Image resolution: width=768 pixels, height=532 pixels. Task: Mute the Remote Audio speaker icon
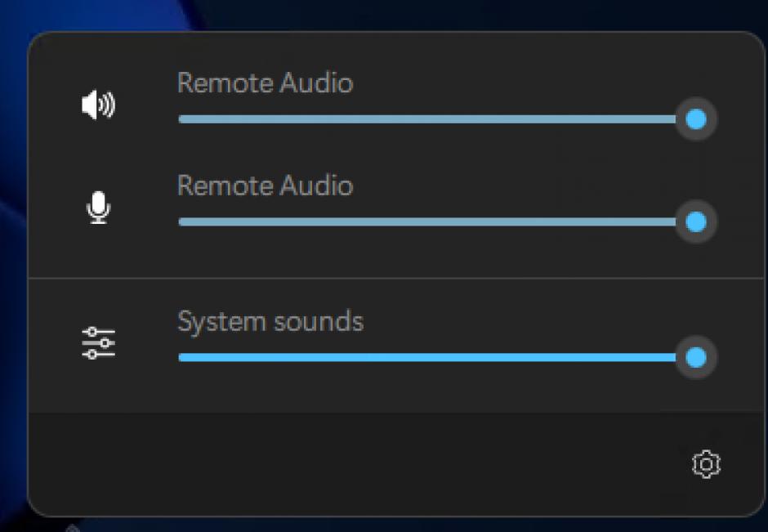tap(99, 105)
